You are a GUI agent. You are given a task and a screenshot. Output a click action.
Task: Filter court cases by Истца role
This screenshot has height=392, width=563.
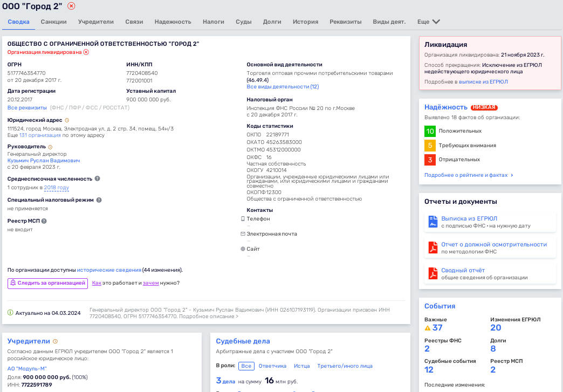click(x=301, y=366)
